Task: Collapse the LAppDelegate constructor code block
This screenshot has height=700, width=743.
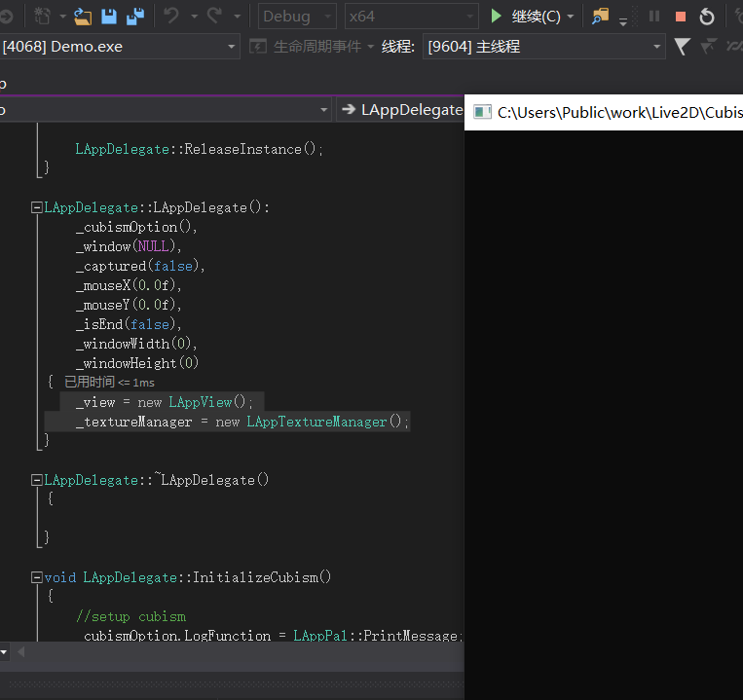Action: tap(37, 207)
